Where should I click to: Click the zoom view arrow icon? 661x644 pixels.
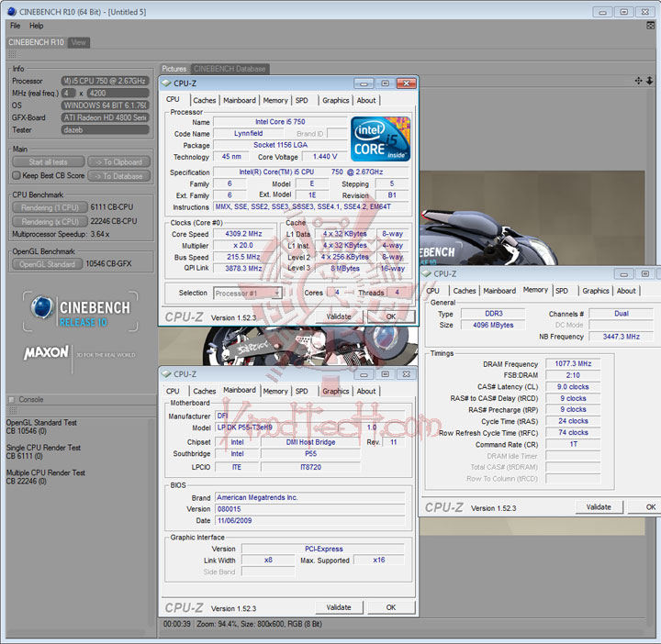coord(650,81)
